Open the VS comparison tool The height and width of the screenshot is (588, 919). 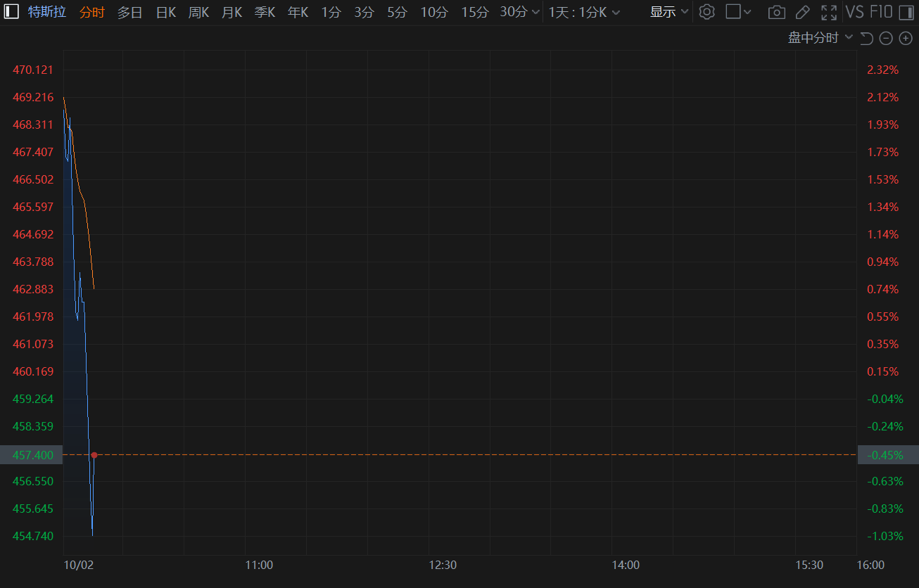[x=854, y=12]
